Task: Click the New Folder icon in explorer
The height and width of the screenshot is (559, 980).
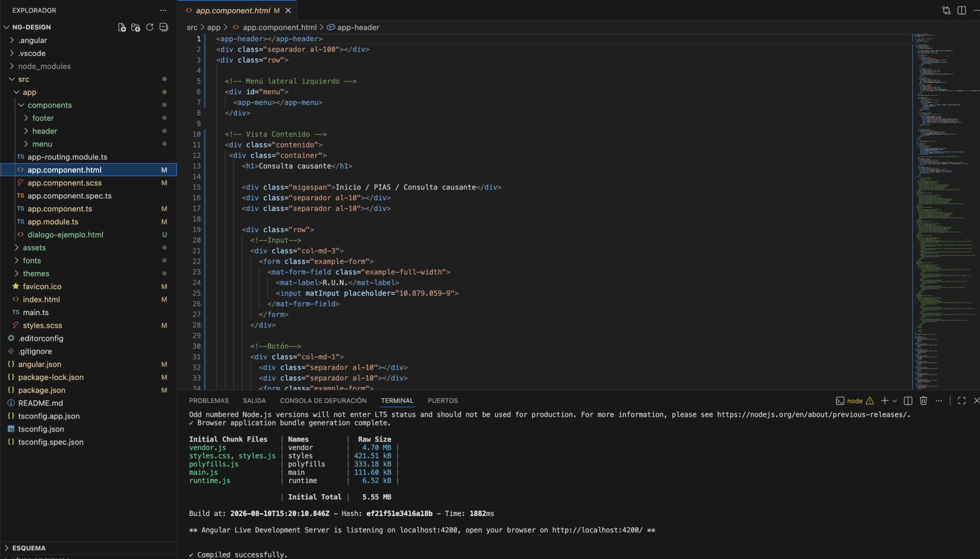Action: coord(135,27)
